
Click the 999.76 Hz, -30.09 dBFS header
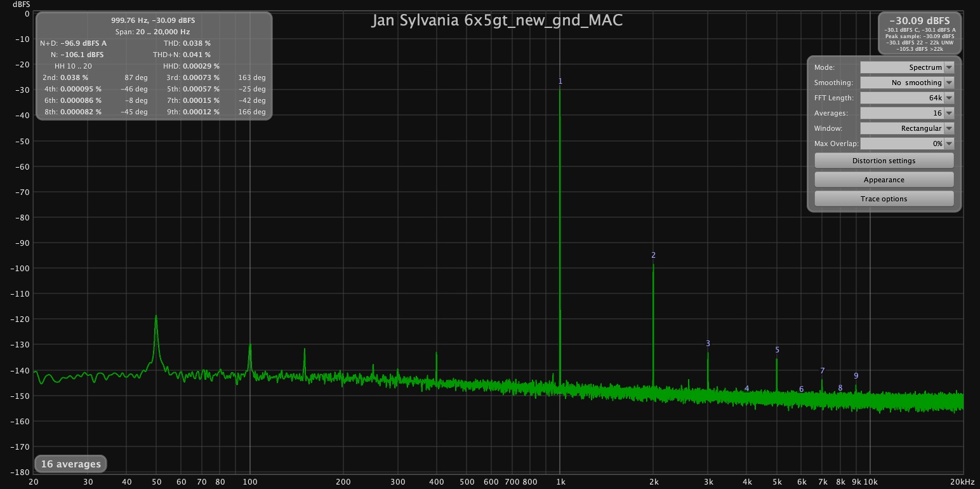pos(153,20)
